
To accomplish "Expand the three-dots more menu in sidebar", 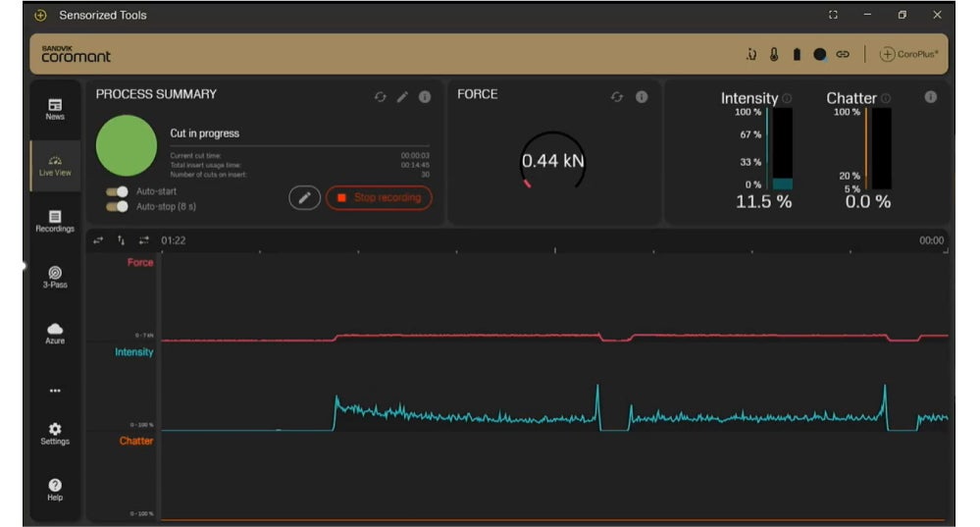I will (x=55, y=390).
